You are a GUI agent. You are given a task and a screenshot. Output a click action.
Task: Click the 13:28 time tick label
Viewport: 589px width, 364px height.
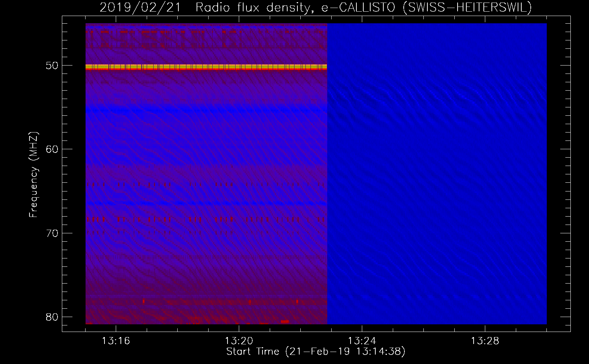pos(485,341)
